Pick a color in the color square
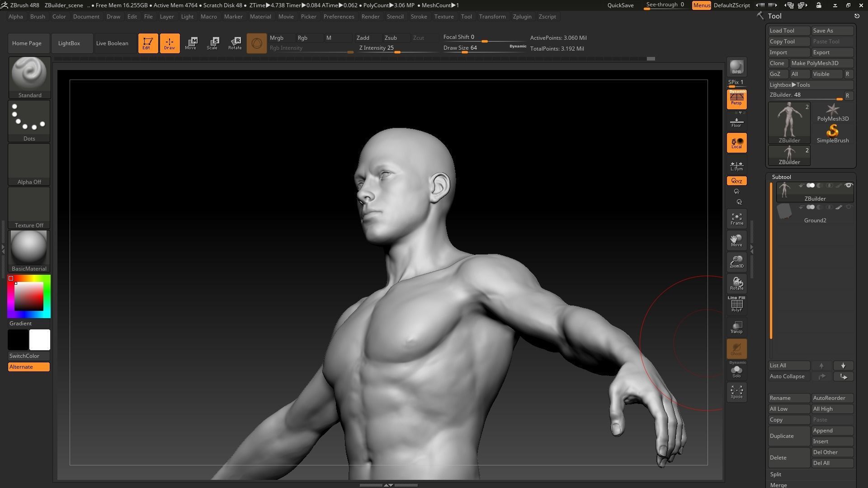The width and height of the screenshot is (868, 488). pos(29,296)
